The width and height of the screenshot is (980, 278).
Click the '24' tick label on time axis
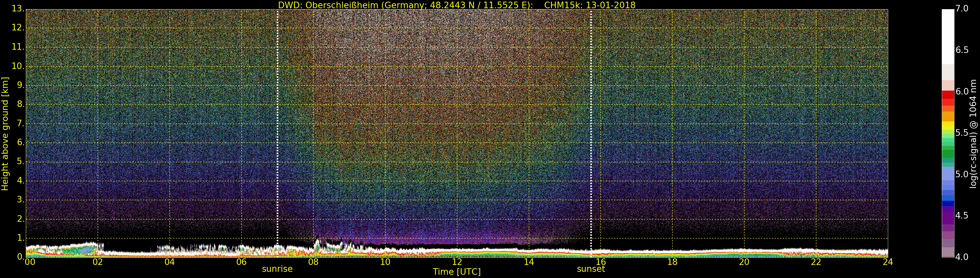click(888, 262)
